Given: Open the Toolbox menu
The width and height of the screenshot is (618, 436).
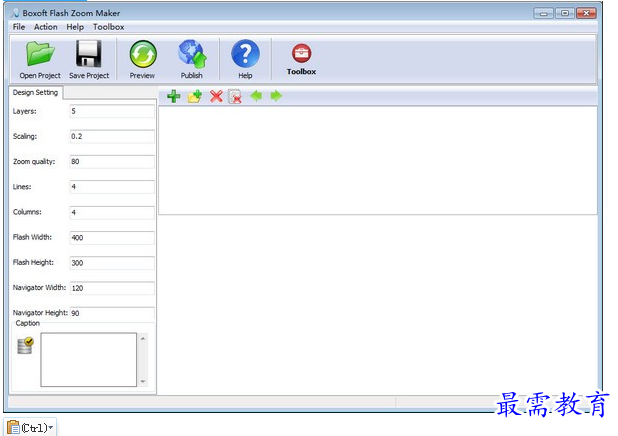Looking at the screenshot, I should 109,27.
